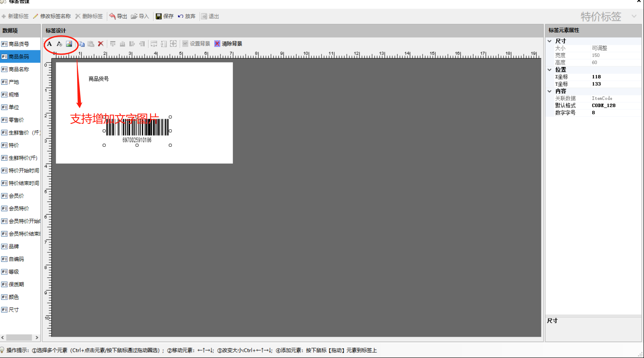Image resolution: width=644 pixels, height=358 pixels.
Task: Click the paste element icon
Action: 91,44
